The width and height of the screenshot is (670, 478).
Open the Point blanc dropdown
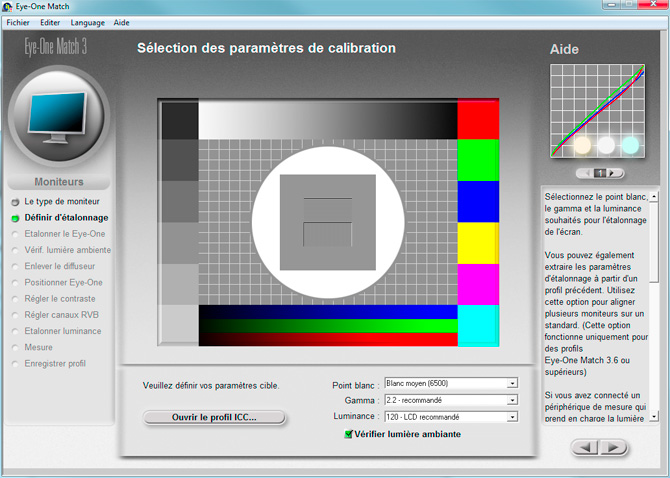pyautogui.click(x=451, y=383)
